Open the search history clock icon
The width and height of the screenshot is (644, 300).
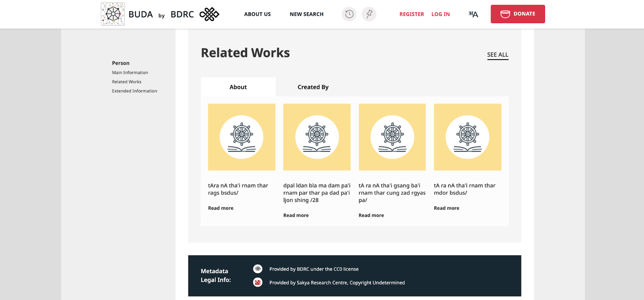(x=349, y=14)
